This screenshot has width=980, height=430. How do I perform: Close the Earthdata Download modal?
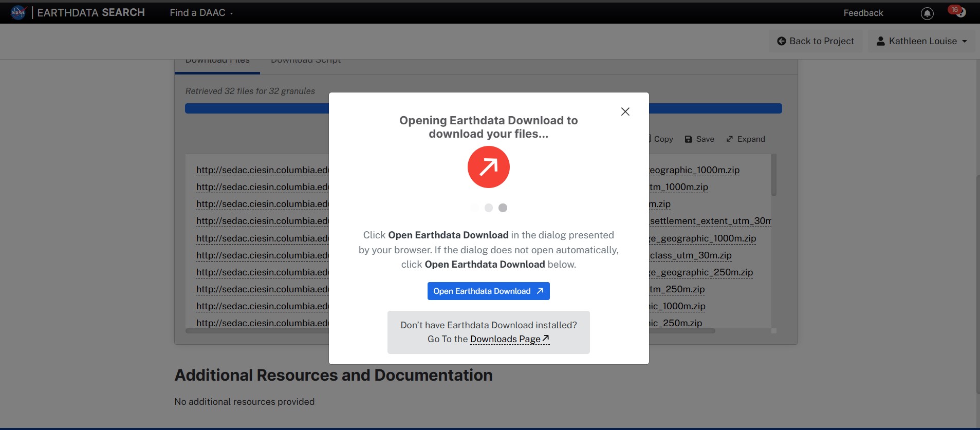coord(625,111)
